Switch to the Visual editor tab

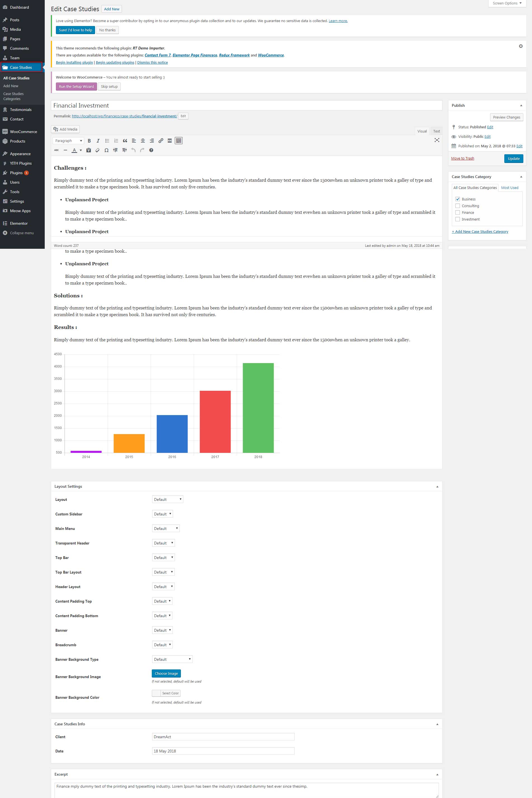tap(422, 131)
